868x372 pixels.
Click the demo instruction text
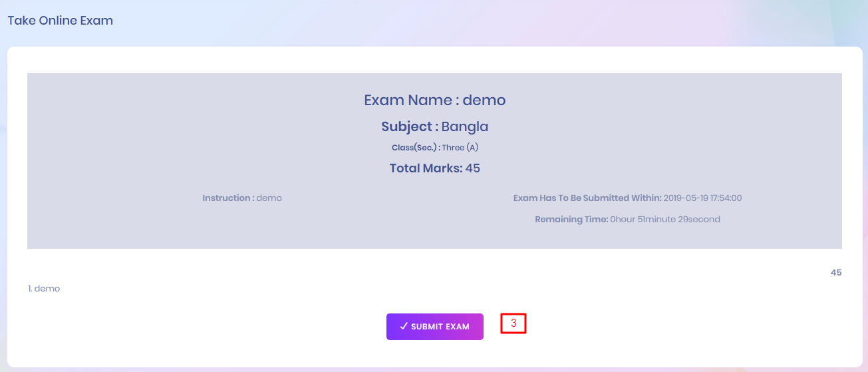click(x=269, y=198)
